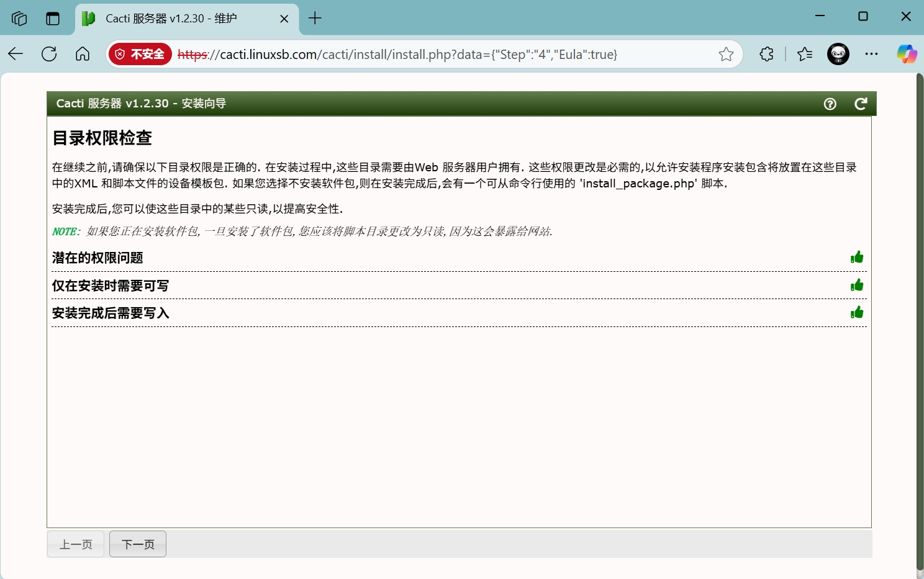Open the Copilot sidebar icon
The height and width of the screenshot is (579, 924).
tap(907, 55)
